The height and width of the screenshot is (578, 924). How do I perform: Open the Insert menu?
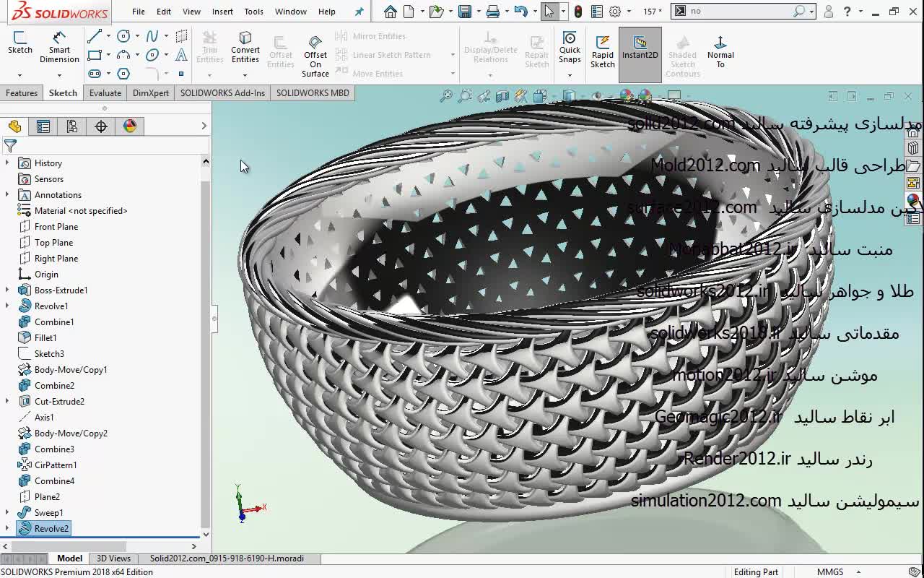point(222,12)
